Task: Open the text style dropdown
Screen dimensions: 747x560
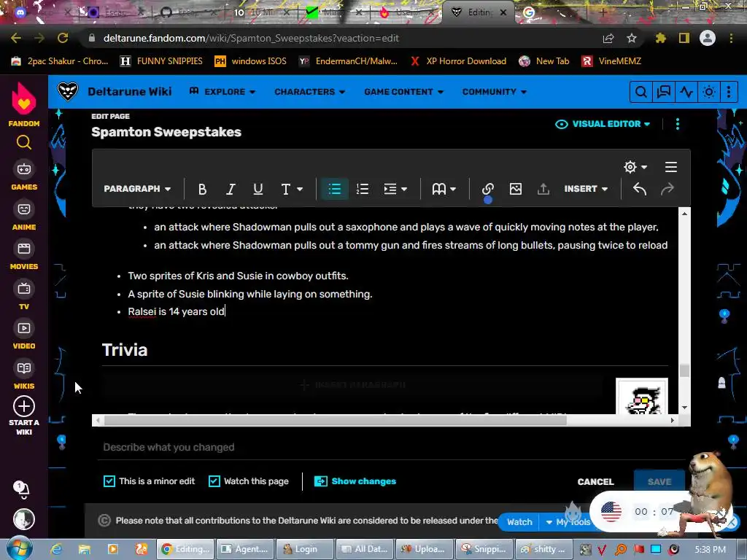Action: (x=292, y=189)
